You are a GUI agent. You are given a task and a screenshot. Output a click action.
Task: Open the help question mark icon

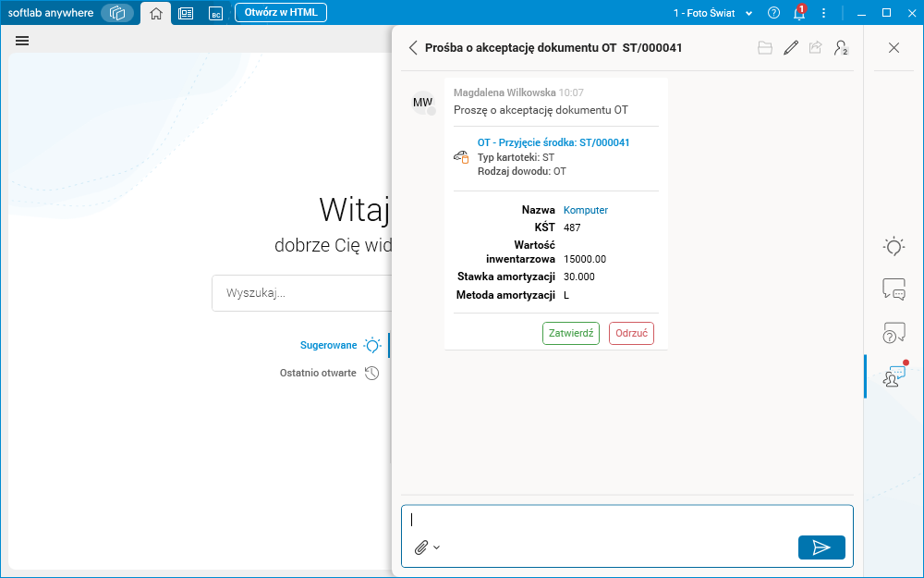pyautogui.click(x=773, y=13)
